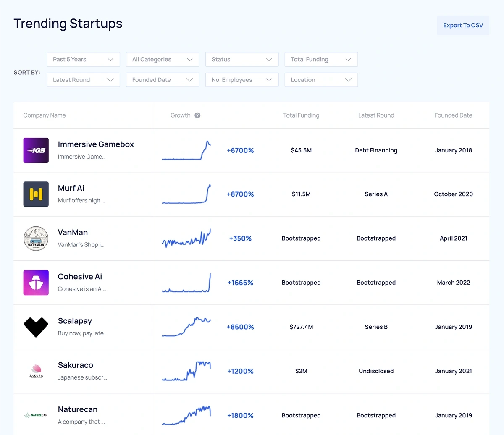Viewport: 504px width, 435px height.
Task: Click the Series B round cell
Action: click(x=376, y=327)
